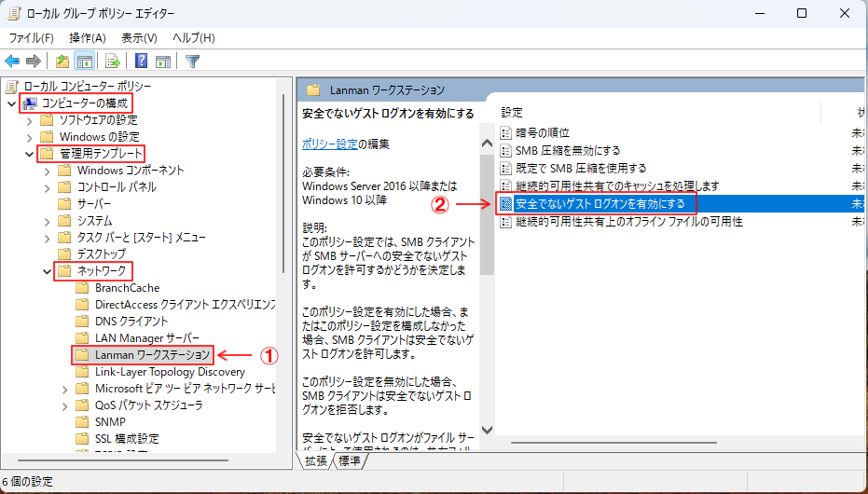868x494 pixels.
Task: Click the ポリシー設定 edit link
Action: coord(330,144)
